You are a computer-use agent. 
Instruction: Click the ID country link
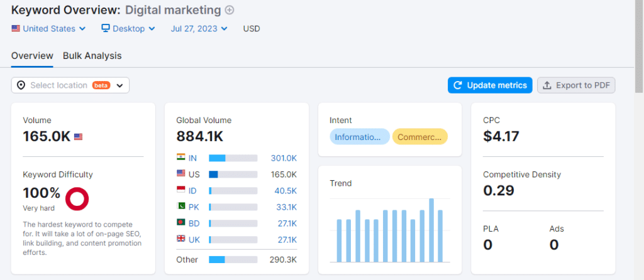(x=192, y=191)
